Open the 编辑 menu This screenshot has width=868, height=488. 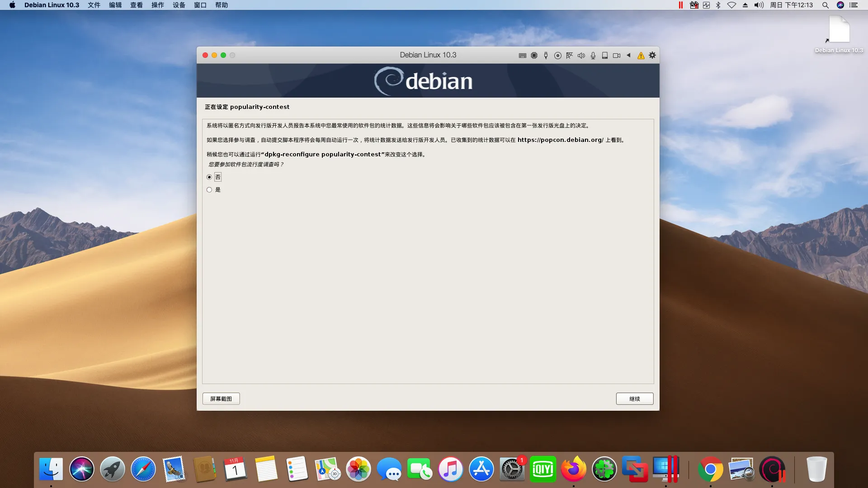pos(115,5)
